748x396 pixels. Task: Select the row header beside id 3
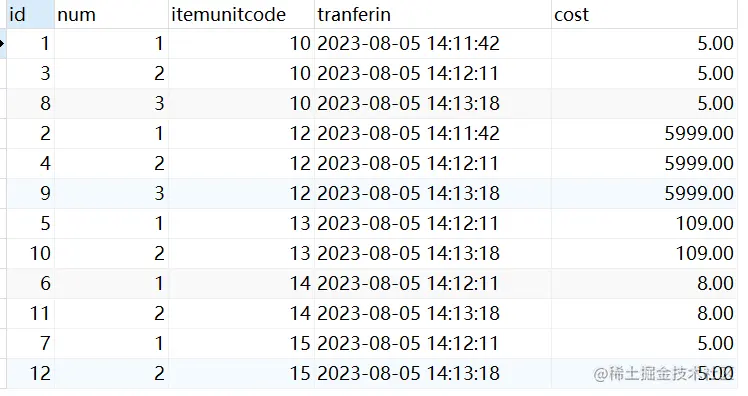point(3,73)
